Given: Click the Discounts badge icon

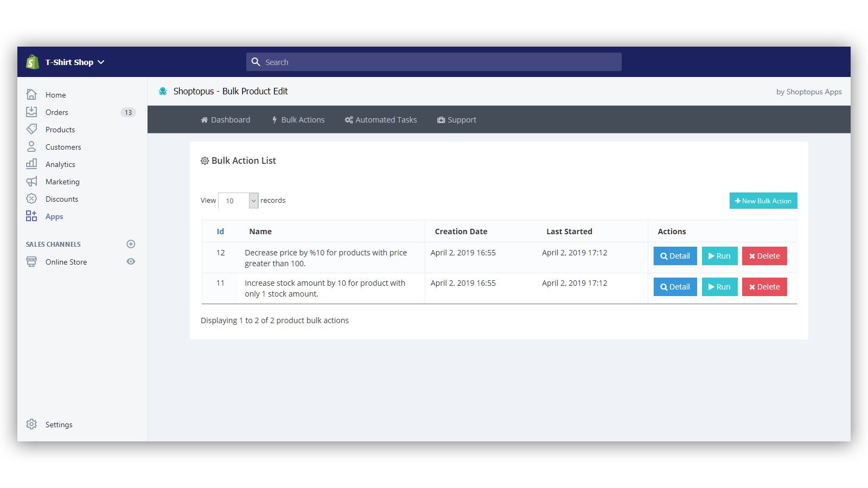Looking at the screenshot, I should (x=31, y=199).
